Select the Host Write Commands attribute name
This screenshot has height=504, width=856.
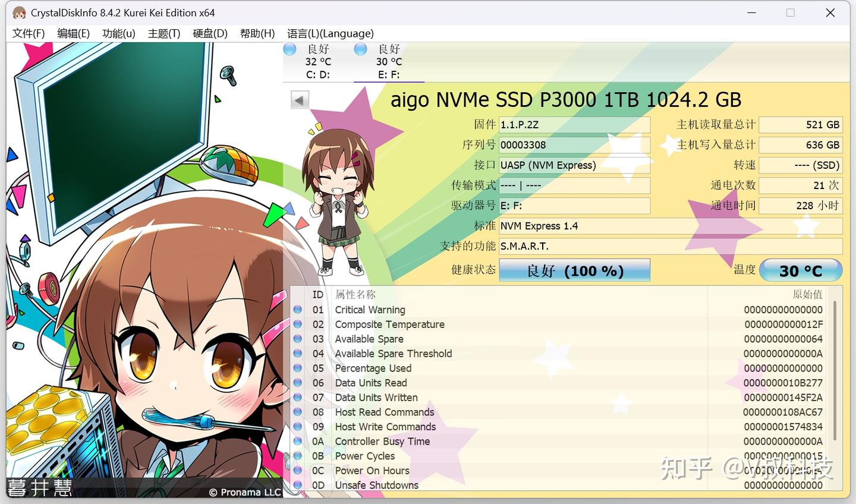pyautogui.click(x=385, y=427)
